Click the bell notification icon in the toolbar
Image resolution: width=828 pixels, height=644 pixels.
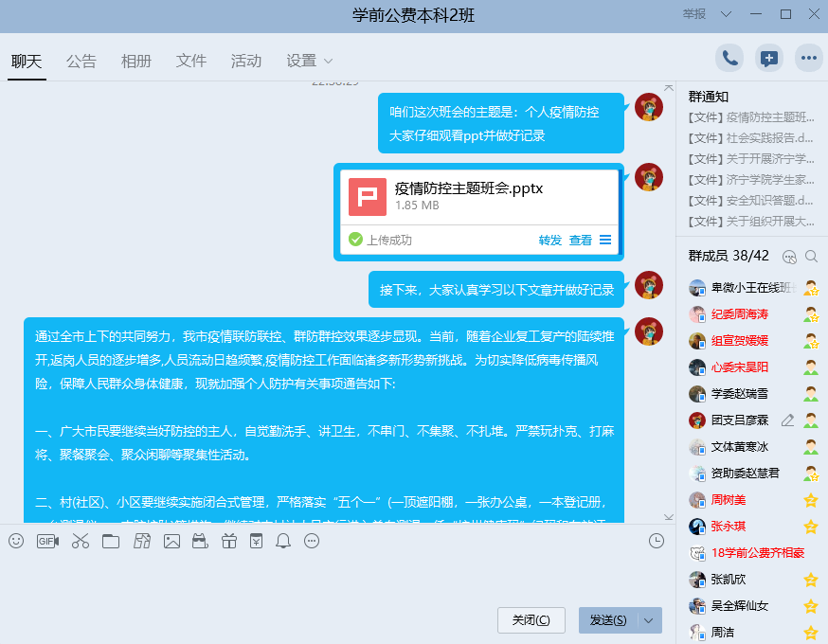[x=283, y=541]
